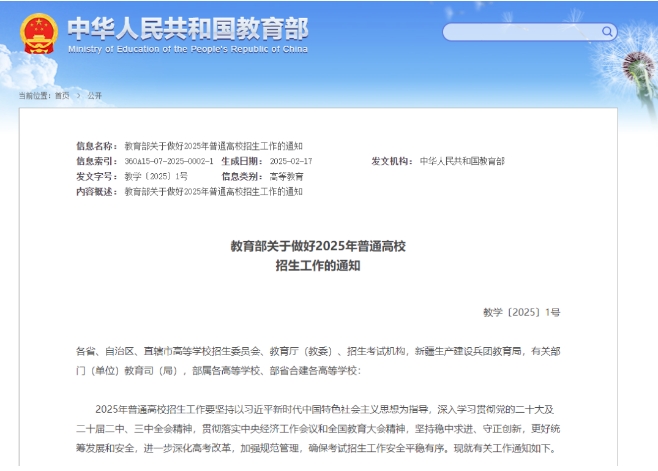The width and height of the screenshot is (658, 471).
Task: Click the national emblem logo
Action: tap(39, 34)
